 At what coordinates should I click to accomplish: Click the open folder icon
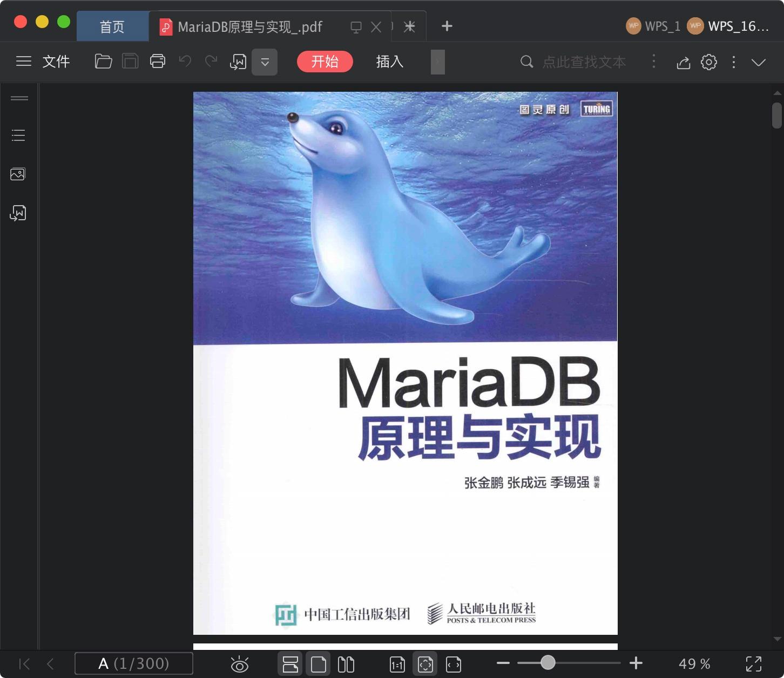coord(103,62)
